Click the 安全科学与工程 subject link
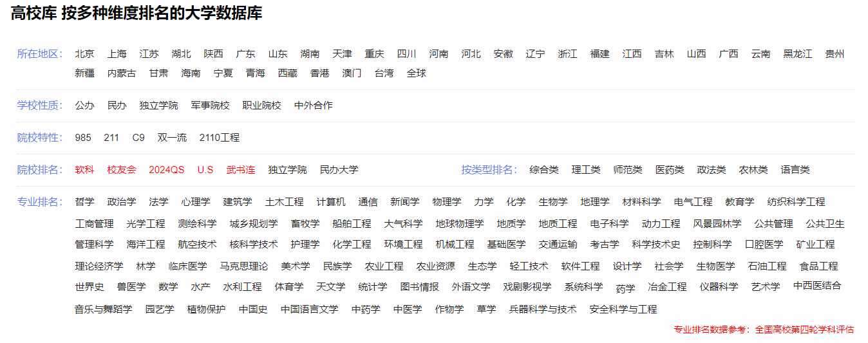This screenshot has height=343, width=868. click(623, 310)
